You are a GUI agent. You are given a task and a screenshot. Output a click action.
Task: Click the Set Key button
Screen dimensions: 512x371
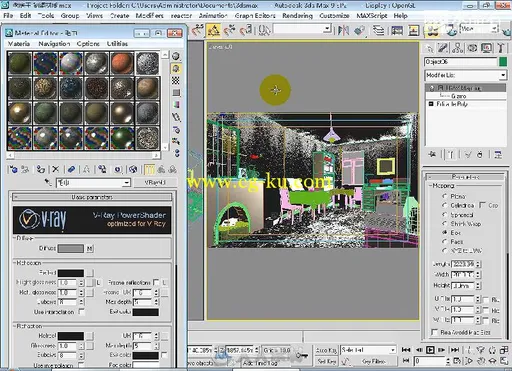click(x=326, y=361)
